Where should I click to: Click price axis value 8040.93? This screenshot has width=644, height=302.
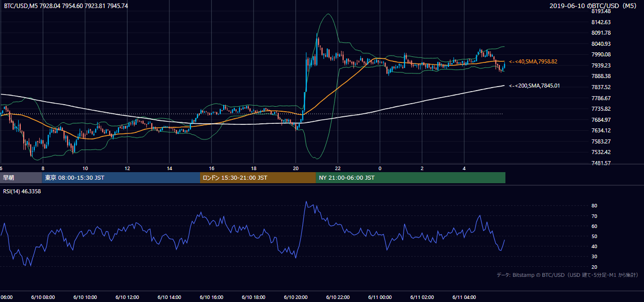(x=601, y=44)
